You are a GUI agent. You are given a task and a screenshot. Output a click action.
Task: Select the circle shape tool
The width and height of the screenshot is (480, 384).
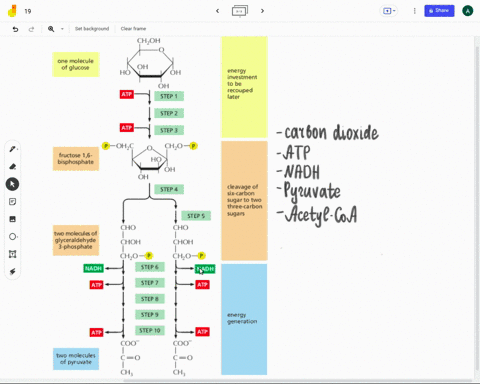pyautogui.click(x=13, y=237)
